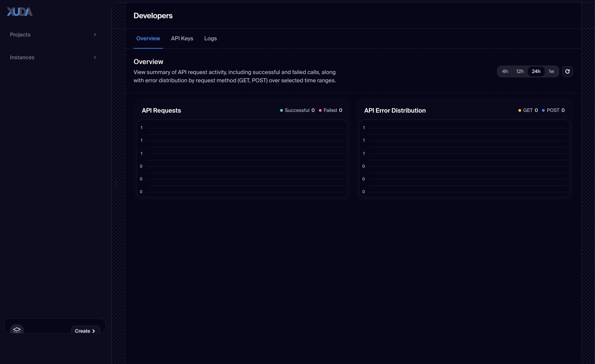Toggle the Successful legend entry
595x364 pixels.
[297, 110]
